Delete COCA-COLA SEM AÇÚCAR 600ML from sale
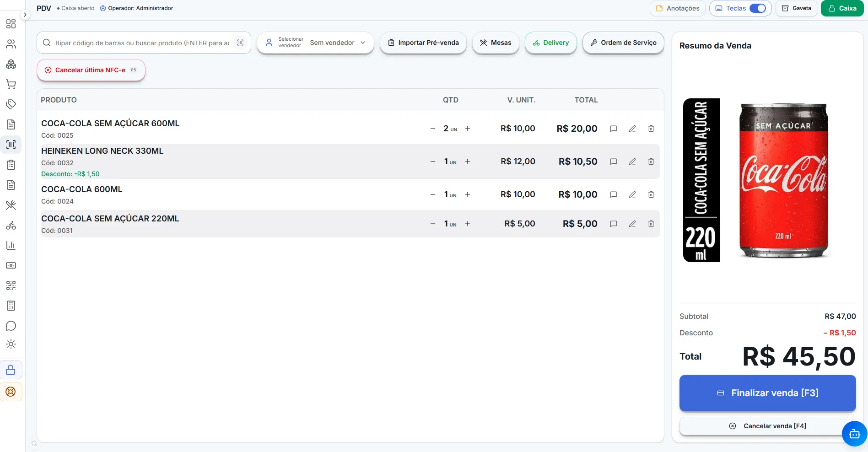The image size is (868, 452). [651, 129]
